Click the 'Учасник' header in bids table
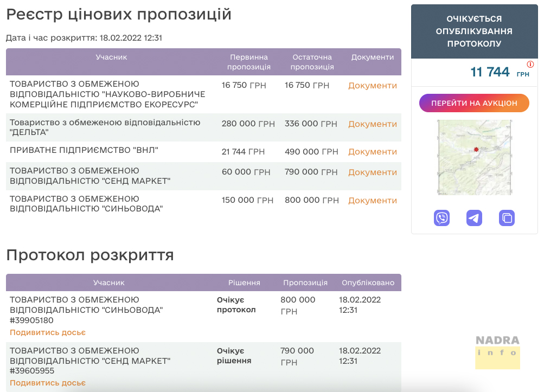The height and width of the screenshot is (392, 544). [x=111, y=57]
